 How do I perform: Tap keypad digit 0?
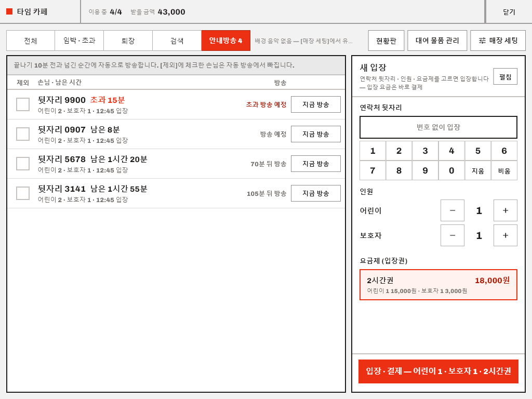click(451, 170)
